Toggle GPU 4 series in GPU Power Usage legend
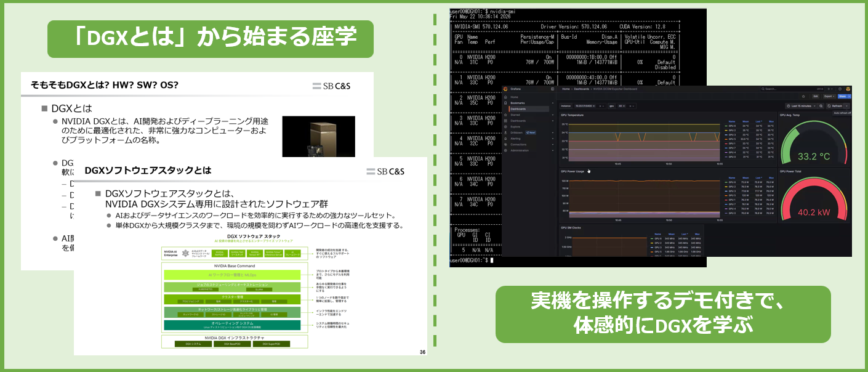868x372 pixels. tap(732, 209)
